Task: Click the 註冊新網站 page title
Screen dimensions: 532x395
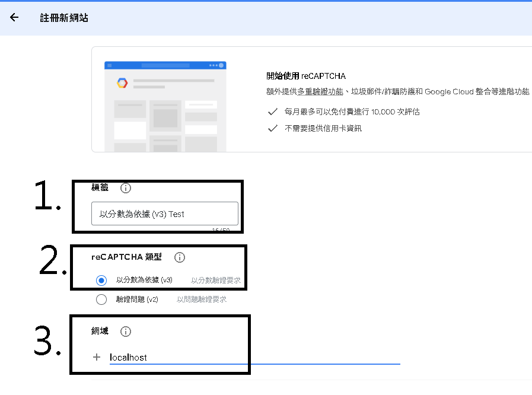Action: [64, 18]
